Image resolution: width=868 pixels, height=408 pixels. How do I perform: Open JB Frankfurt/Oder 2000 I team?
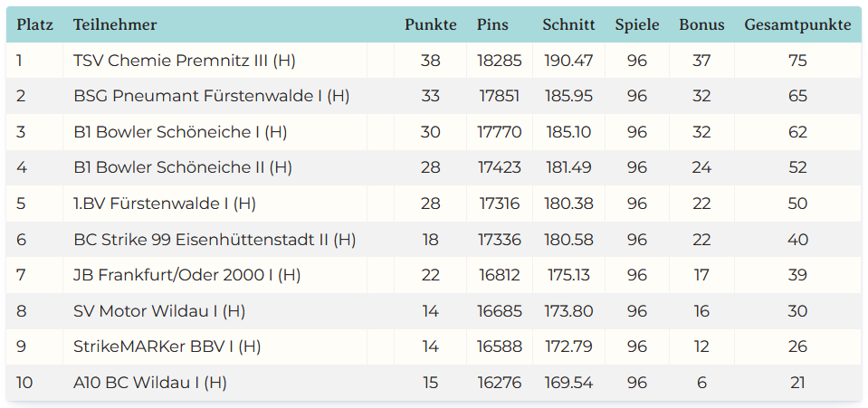point(187,275)
